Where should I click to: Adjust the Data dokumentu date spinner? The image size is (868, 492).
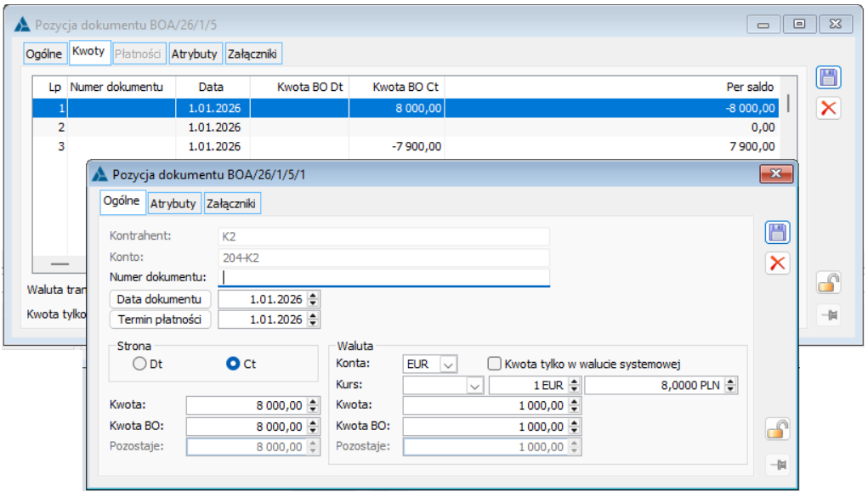(314, 299)
